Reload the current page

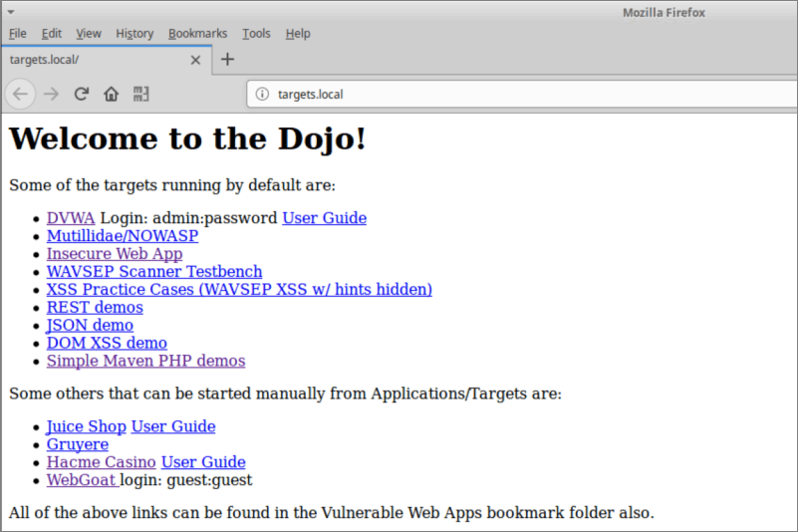pyautogui.click(x=82, y=95)
